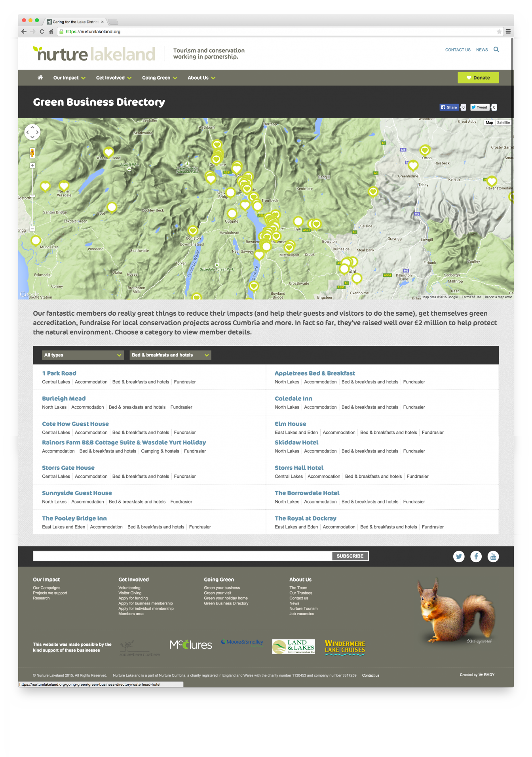Viewport: 532px width, 757px height.
Task: Switch map to Map view
Action: click(x=489, y=123)
